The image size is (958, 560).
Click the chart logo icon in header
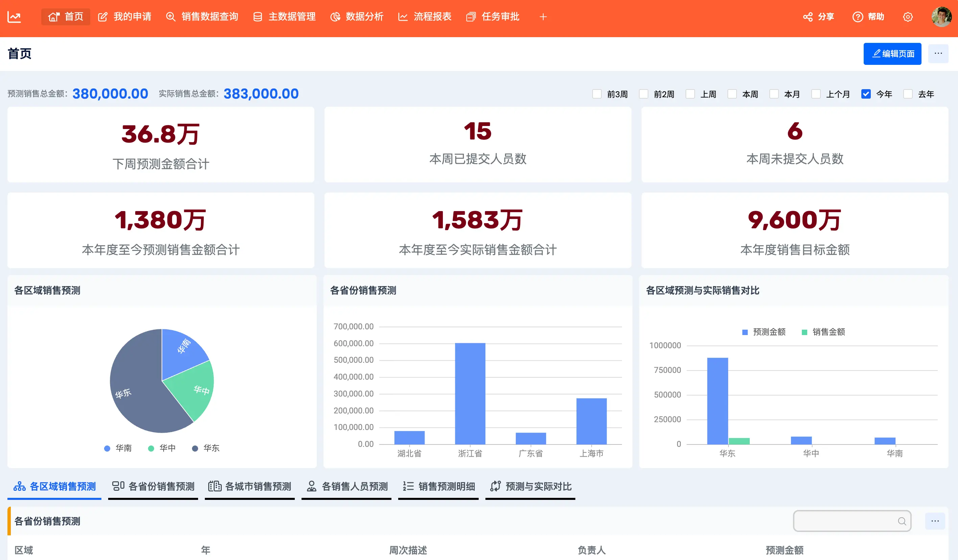coord(14,17)
